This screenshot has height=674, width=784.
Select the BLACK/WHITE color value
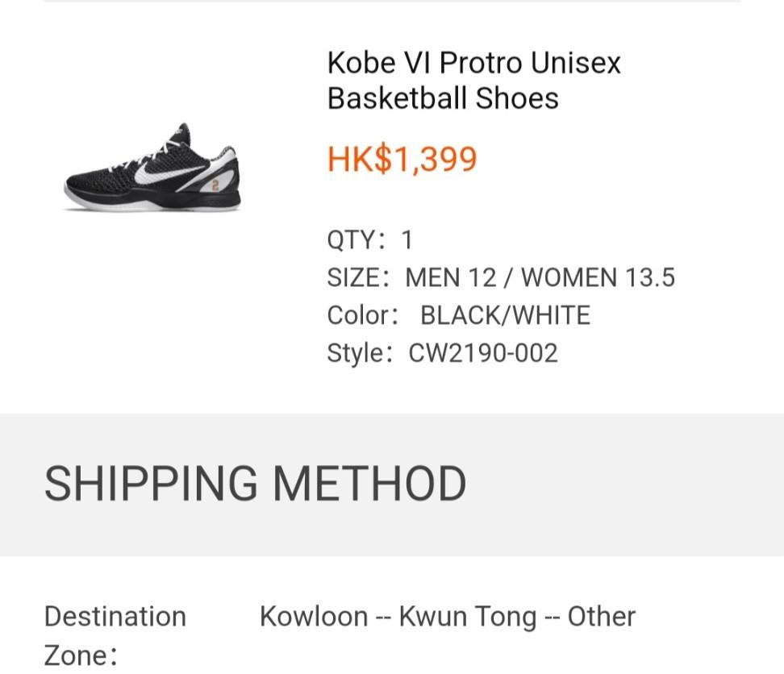pos(505,315)
